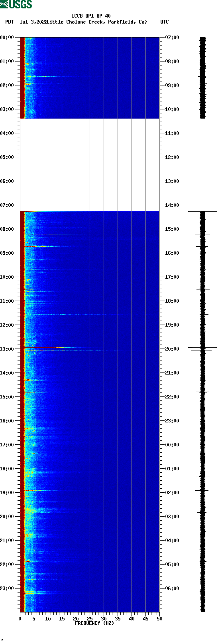Image resolution: width=220 pixels, height=644 pixels.
Task: Click the seismogram spike near 20:00 UTC
Action: [x=202, y=348]
